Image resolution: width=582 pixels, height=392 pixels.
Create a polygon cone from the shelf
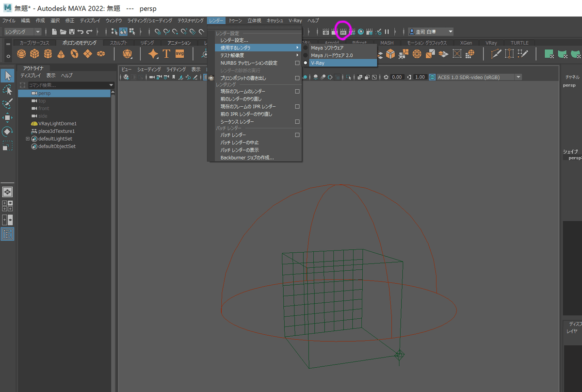coord(61,53)
